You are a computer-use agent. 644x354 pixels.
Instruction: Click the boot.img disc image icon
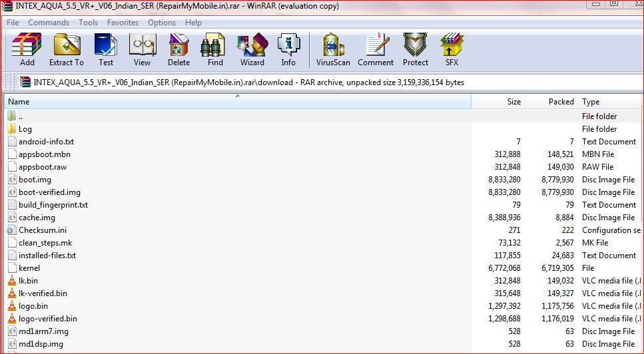coord(12,180)
